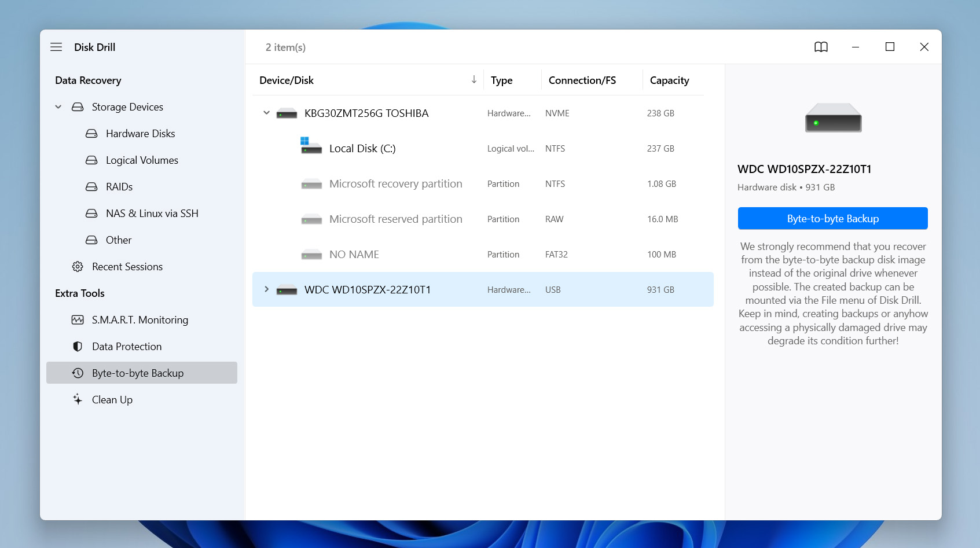The height and width of the screenshot is (548, 980).
Task: Select the Microsoft recovery partition row
Action: [483, 184]
